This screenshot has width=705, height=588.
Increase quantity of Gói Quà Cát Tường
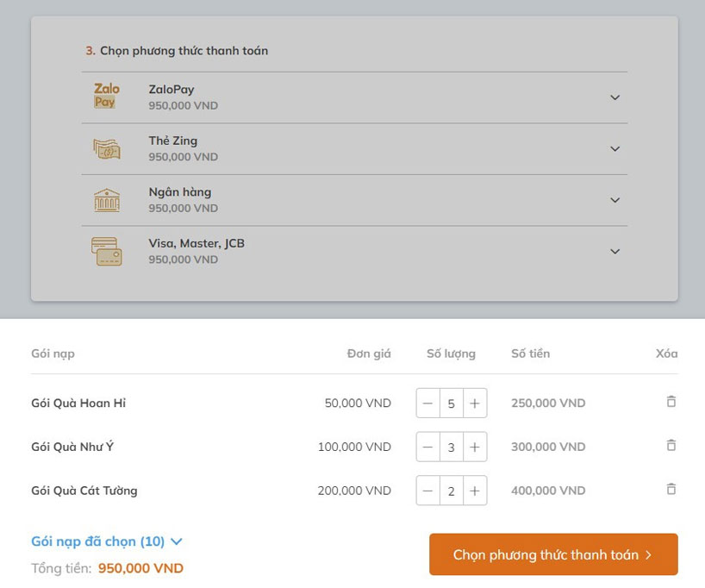[x=475, y=491]
